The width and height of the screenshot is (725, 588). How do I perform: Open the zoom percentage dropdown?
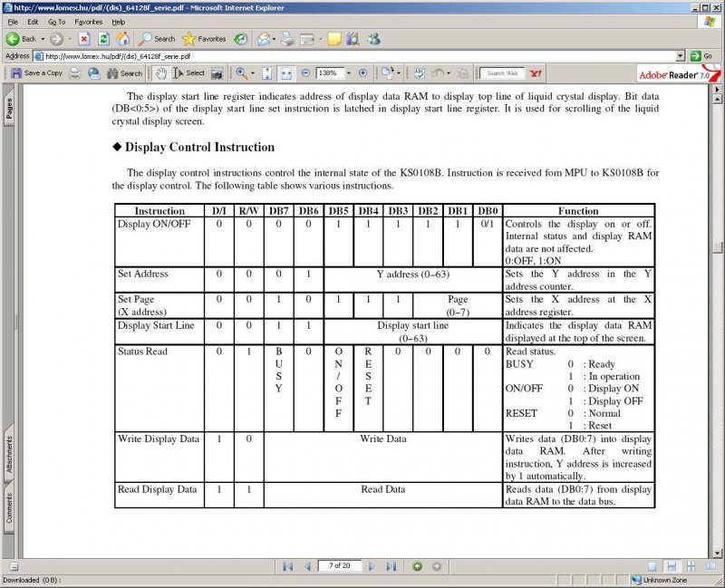[x=349, y=73]
